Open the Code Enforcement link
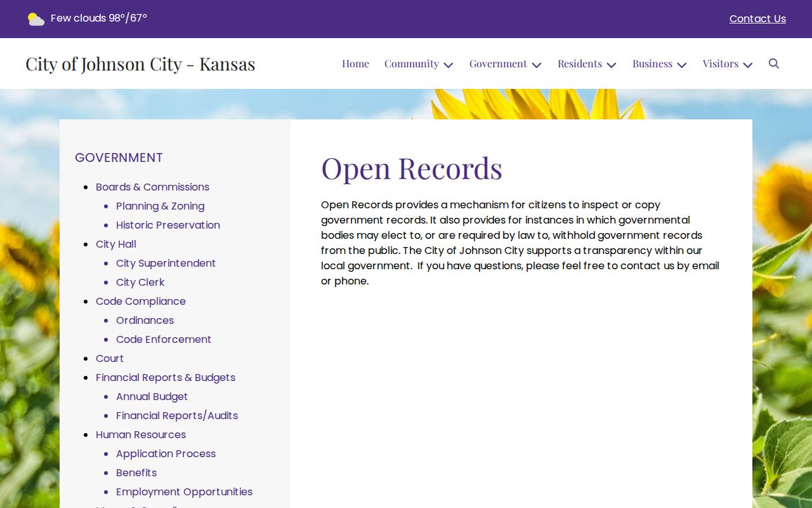The width and height of the screenshot is (812, 508). pyautogui.click(x=164, y=339)
